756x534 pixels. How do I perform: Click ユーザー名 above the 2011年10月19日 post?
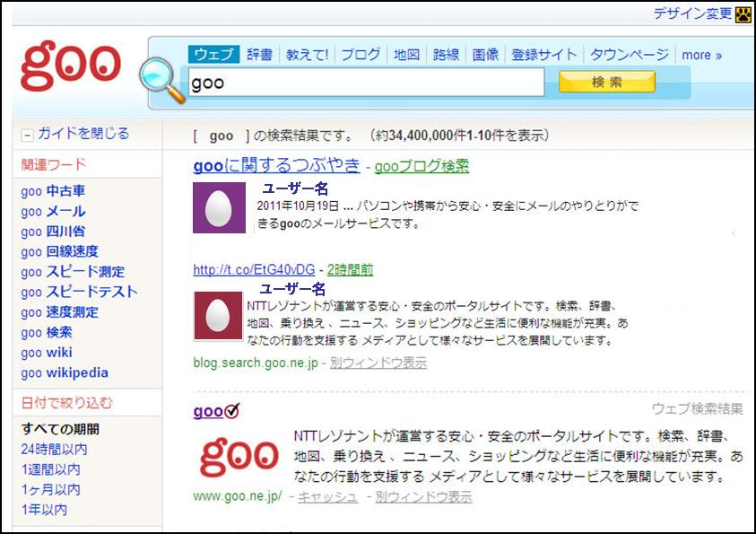294,188
